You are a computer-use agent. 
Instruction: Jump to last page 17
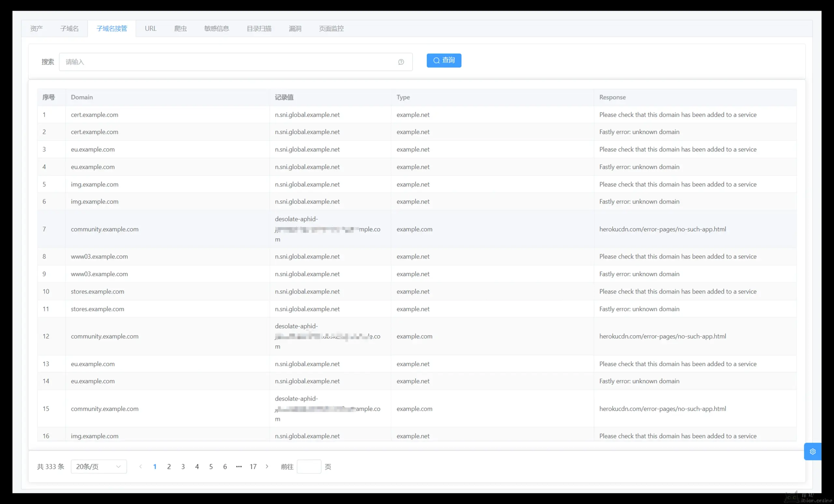pyautogui.click(x=253, y=467)
